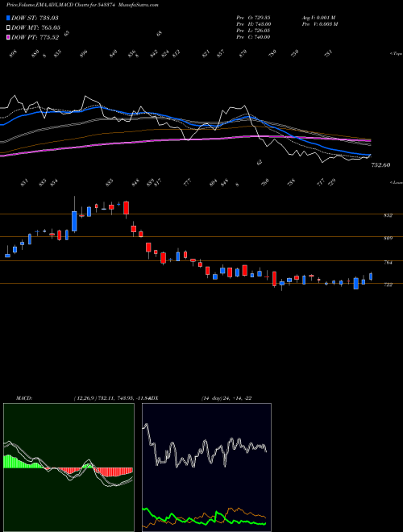Image resolution: width=403 pixels, height=532 pixels.
Task: Open the green MACD chart panel
Action: coord(69,468)
